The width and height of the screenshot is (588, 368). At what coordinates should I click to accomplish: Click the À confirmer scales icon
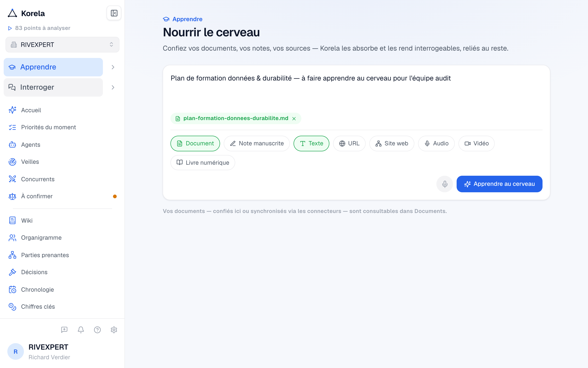pos(12,196)
